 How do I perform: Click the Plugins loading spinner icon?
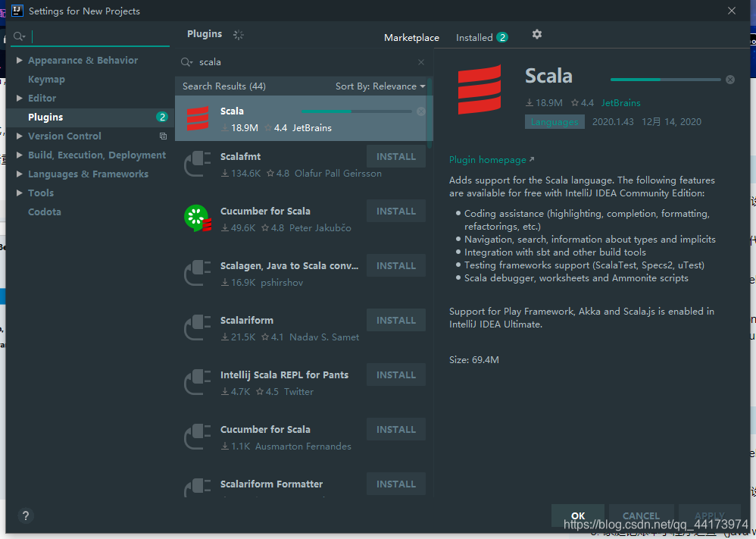[238, 34]
